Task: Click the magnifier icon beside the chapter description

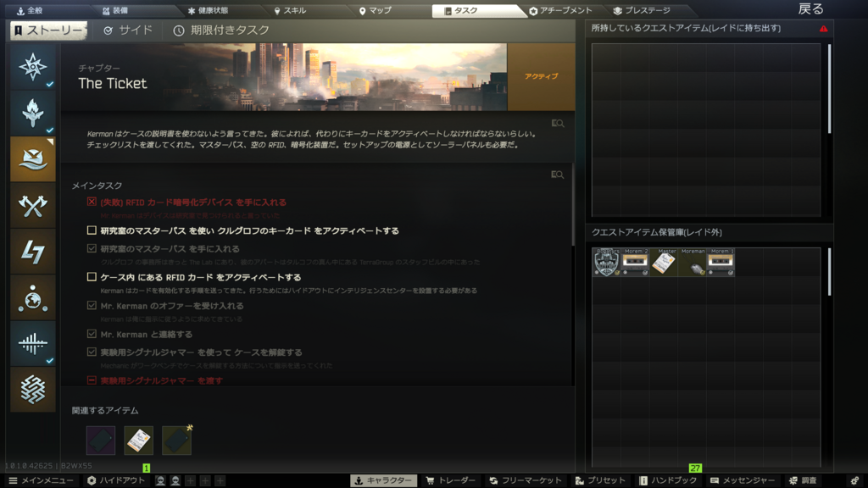Action: (557, 124)
